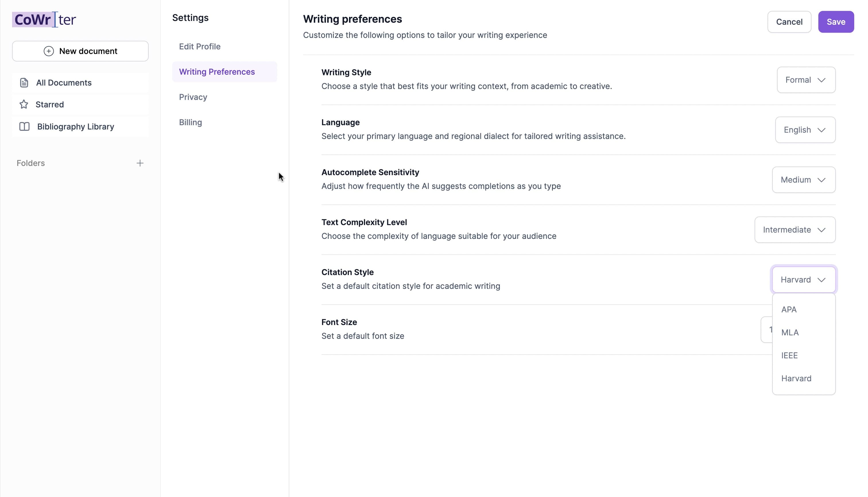This screenshot has height=497, width=868.
Task: Click the Writing Style label
Action: click(x=346, y=72)
